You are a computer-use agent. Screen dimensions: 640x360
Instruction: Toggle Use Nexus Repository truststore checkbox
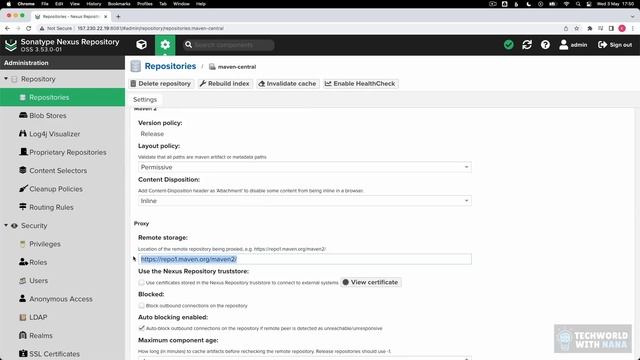[142, 282]
